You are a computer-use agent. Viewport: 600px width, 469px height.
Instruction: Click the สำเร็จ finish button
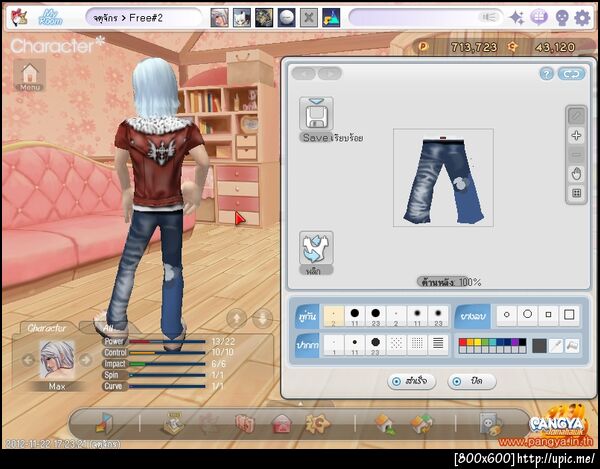tap(411, 381)
